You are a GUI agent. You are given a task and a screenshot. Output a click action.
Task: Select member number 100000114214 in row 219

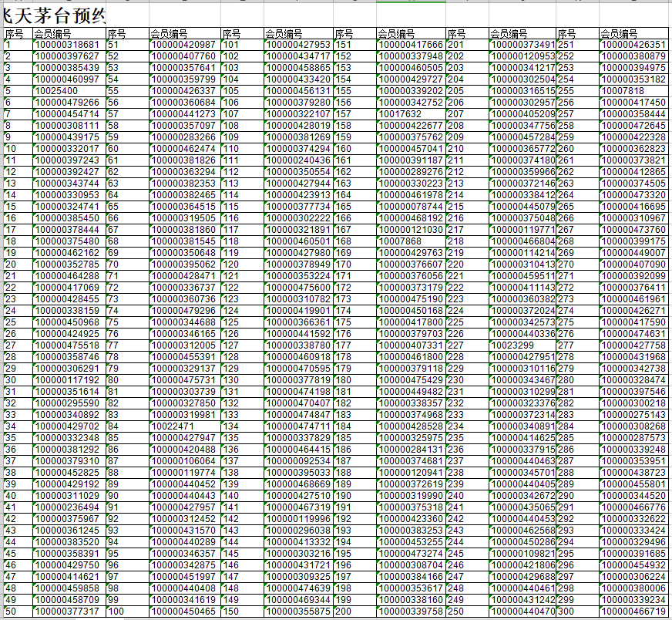click(x=522, y=254)
